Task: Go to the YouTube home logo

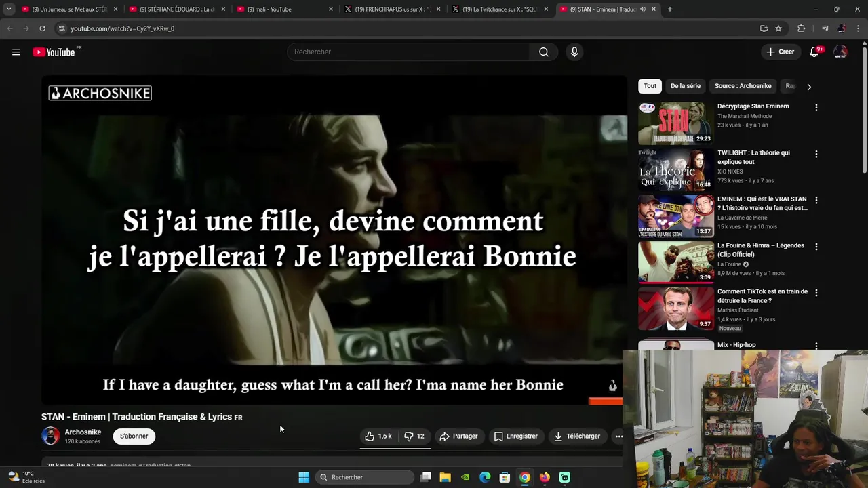Action: coord(54,52)
